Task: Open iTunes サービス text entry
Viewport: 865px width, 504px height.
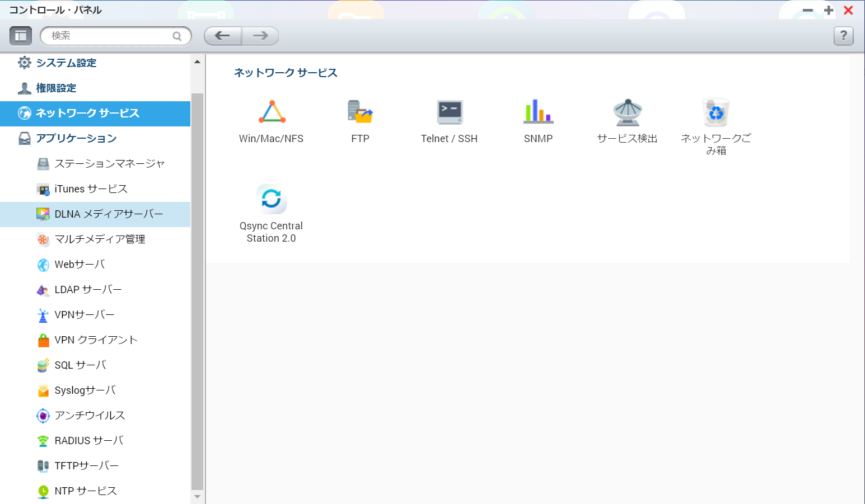Action: point(91,189)
